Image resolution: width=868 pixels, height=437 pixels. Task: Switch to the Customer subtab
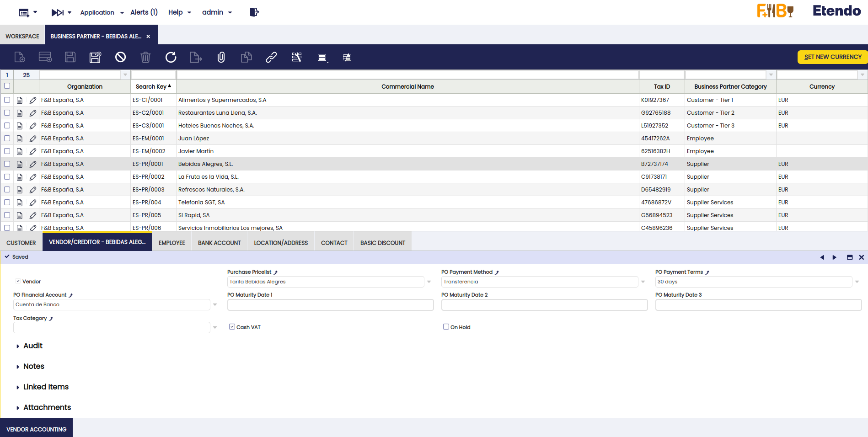[x=21, y=243]
